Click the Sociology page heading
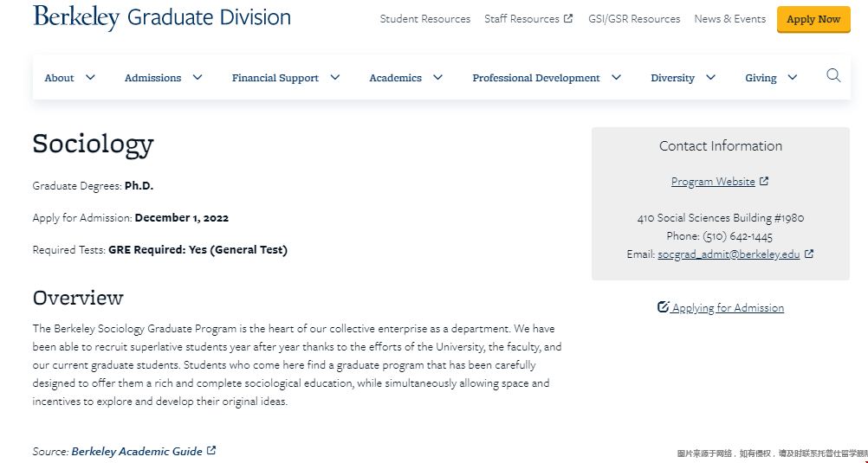Screen dimensions: 868x463 (93, 145)
